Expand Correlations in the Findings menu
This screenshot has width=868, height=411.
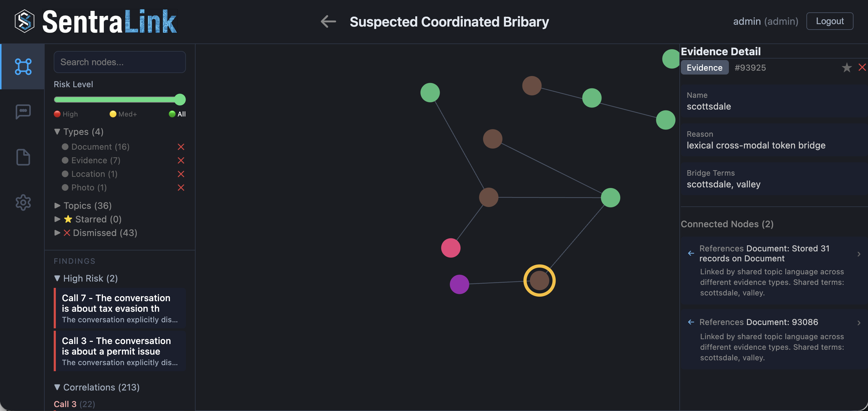coord(57,387)
